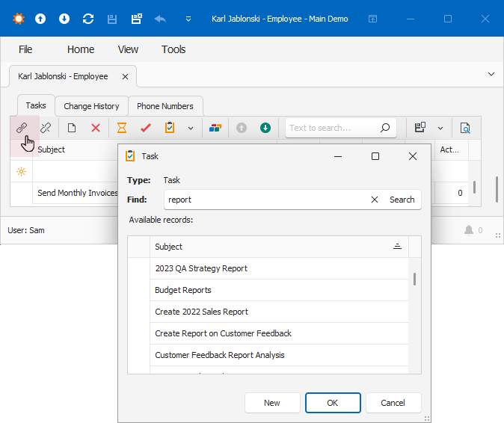This screenshot has width=504, height=423.
Task: Open dropdown arrow next to clipboard icon
Action: pos(191,128)
